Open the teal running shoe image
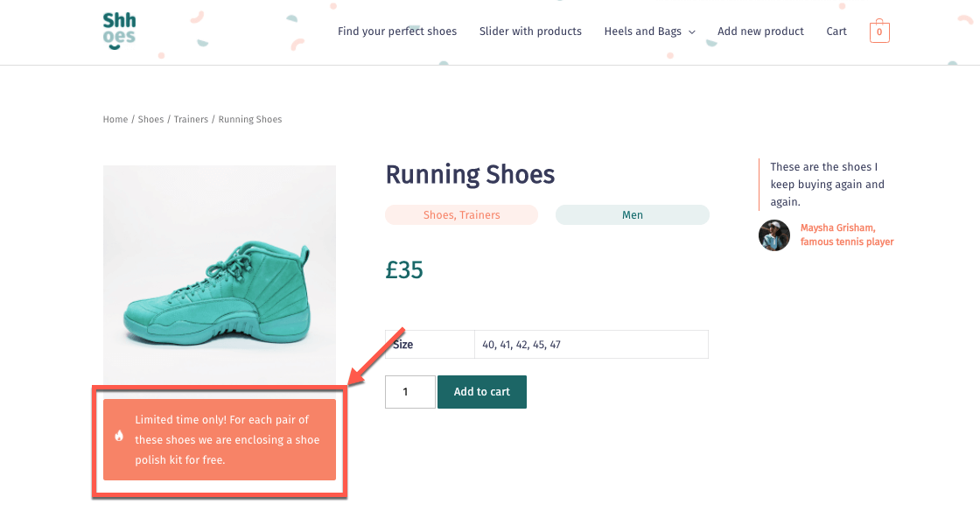This screenshot has width=980, height=525. pyautogui.click(x=220, y=275)
